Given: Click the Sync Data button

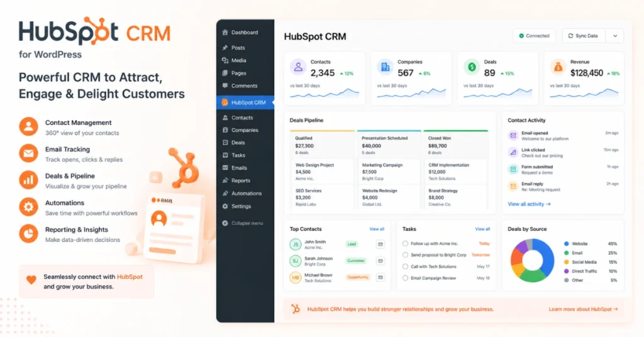Looking at the screenshot, I should click(583, 36).
